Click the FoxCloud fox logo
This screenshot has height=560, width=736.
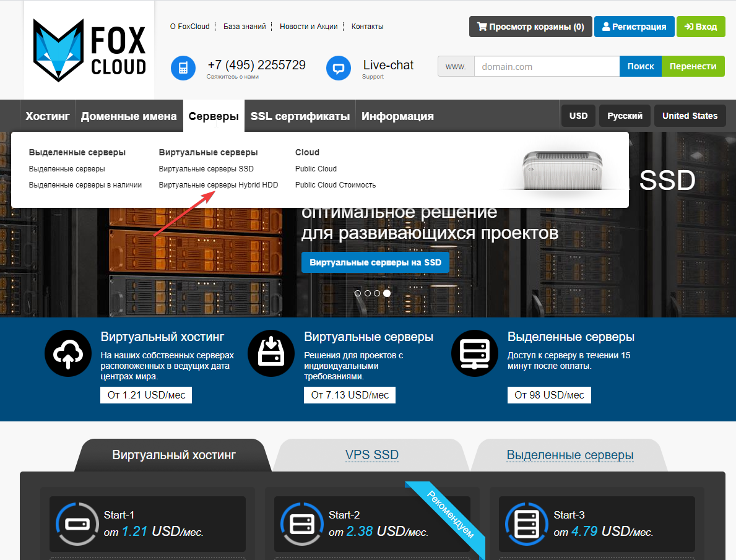pos(58,50)
